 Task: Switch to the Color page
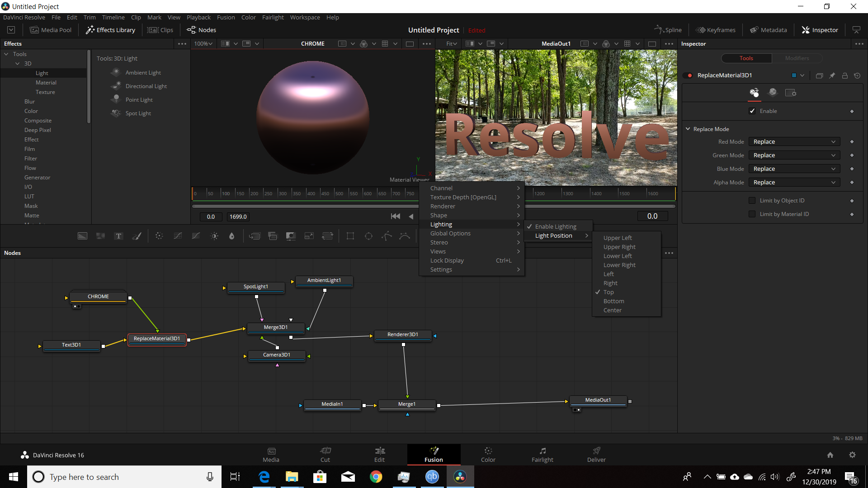(x=488, y=455)
